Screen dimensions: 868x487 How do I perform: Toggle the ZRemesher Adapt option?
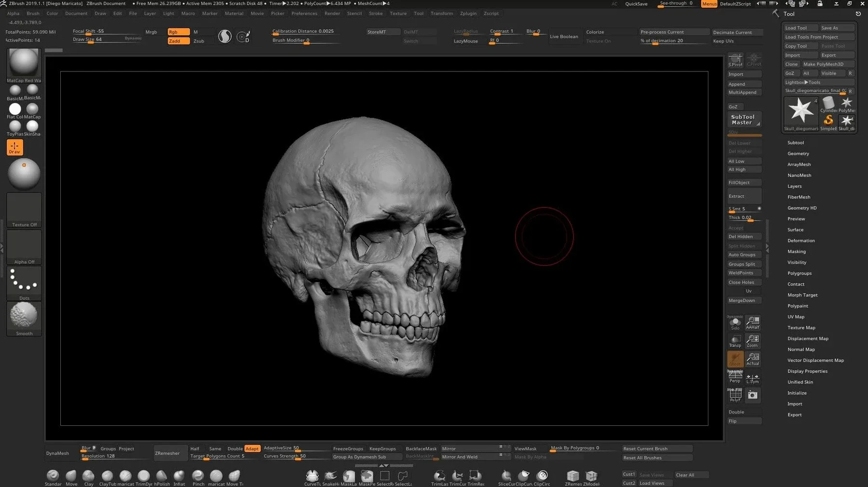252,448
